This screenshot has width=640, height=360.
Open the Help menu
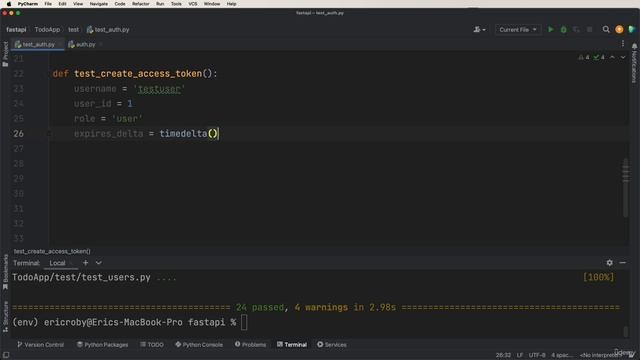tap(231, 4)
